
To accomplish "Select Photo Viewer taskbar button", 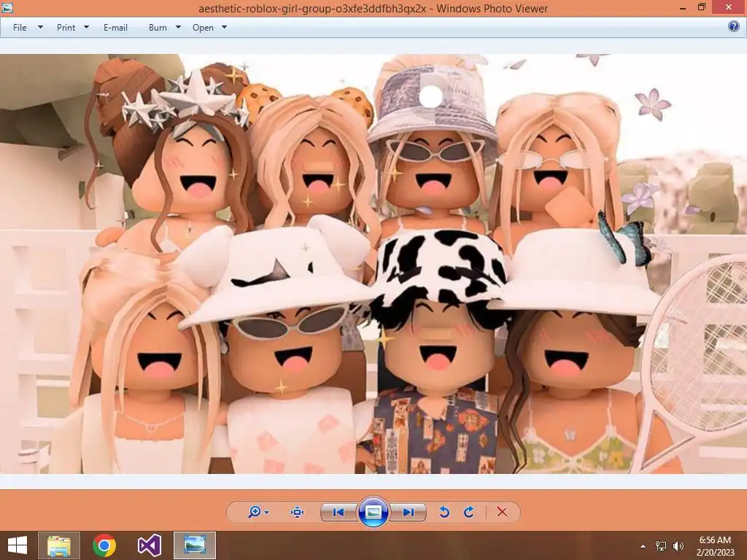I will point(194,545).
